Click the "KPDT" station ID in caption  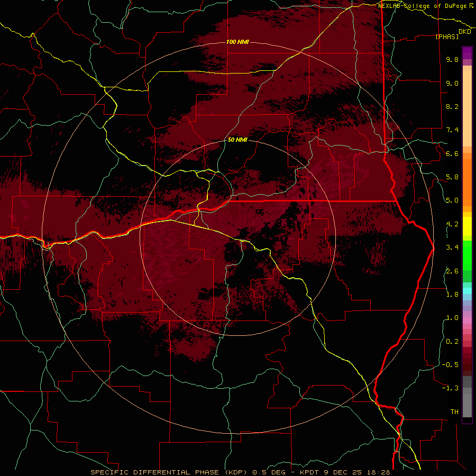click(x=309, y=472)
